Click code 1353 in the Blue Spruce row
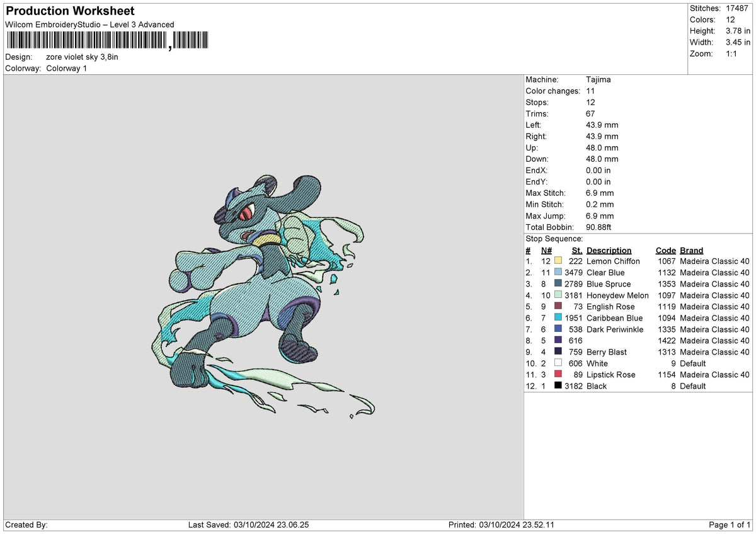Screen dimensions: 756x534 coord(667,283)
